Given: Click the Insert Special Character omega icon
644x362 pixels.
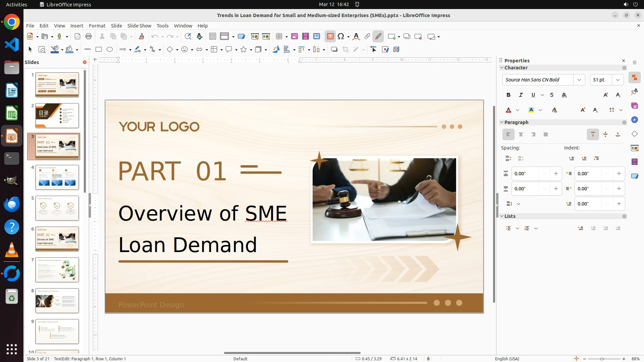Looking at the screenshot, I should coord(341,37).
